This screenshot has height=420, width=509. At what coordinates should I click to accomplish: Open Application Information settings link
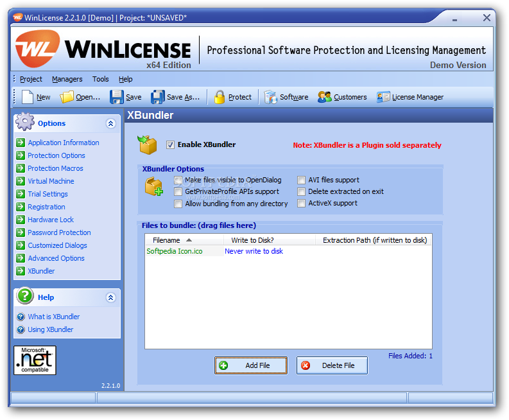click(64, 143)
